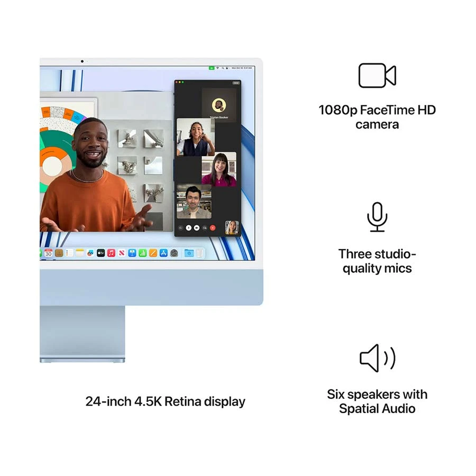Select Tristan Booker's avatar tile
Screen dimensions: 476x476
point(219,105)
